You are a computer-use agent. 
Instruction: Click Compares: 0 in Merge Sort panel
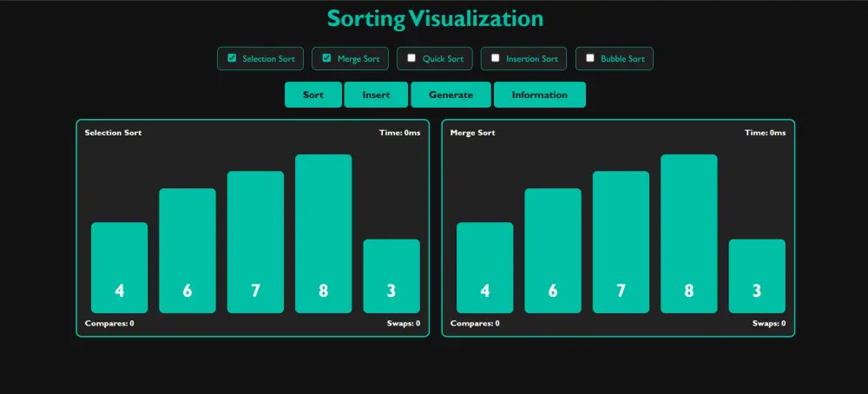[x=475, y=323]
